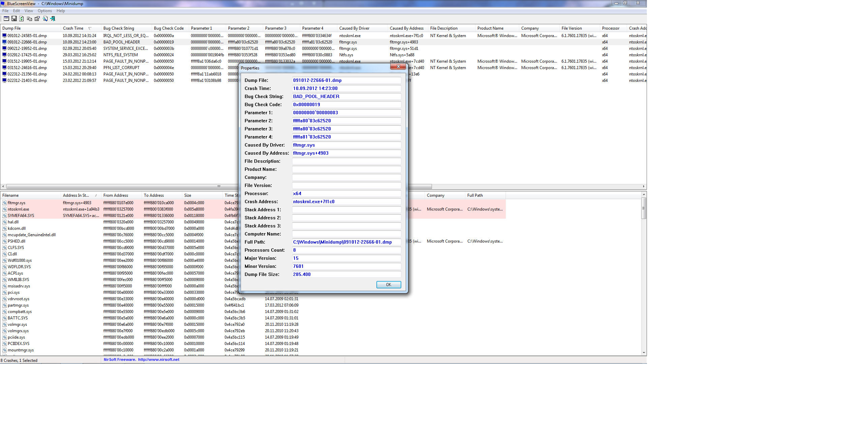
Task: Sort list by Crash Time column
Action: pos(73,28)
